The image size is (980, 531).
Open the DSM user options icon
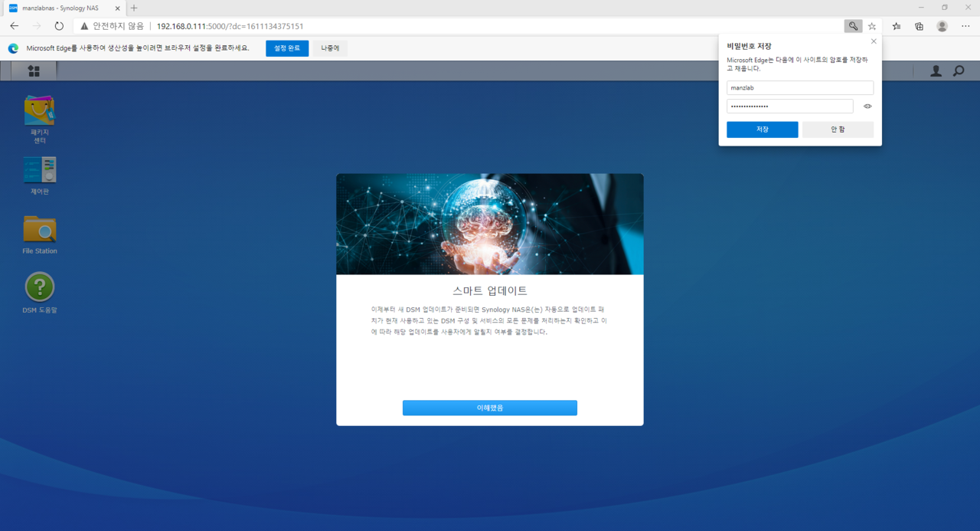pos(936,71)
